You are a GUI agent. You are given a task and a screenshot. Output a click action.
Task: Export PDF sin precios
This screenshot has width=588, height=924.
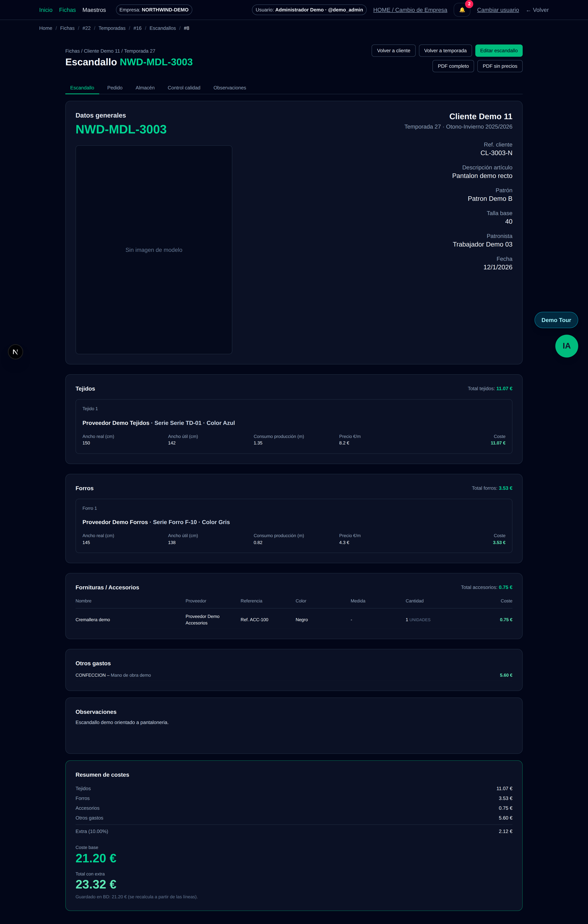pos(499,66)
